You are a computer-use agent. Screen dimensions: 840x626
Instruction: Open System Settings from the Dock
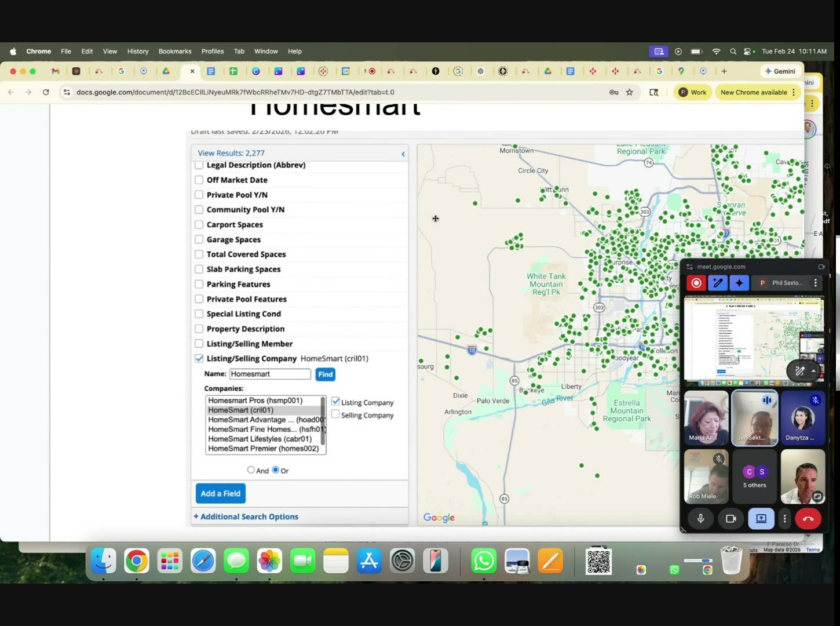point(403,561)
